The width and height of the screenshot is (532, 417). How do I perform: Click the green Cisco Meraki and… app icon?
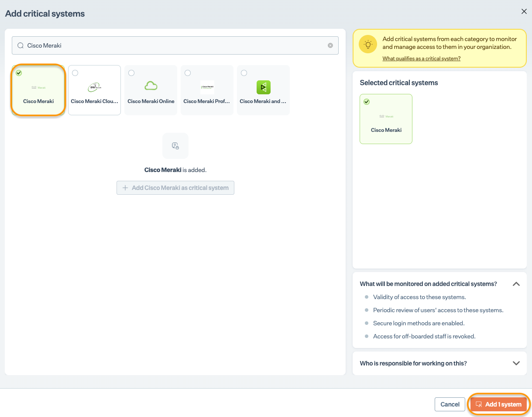click(263, 87)
